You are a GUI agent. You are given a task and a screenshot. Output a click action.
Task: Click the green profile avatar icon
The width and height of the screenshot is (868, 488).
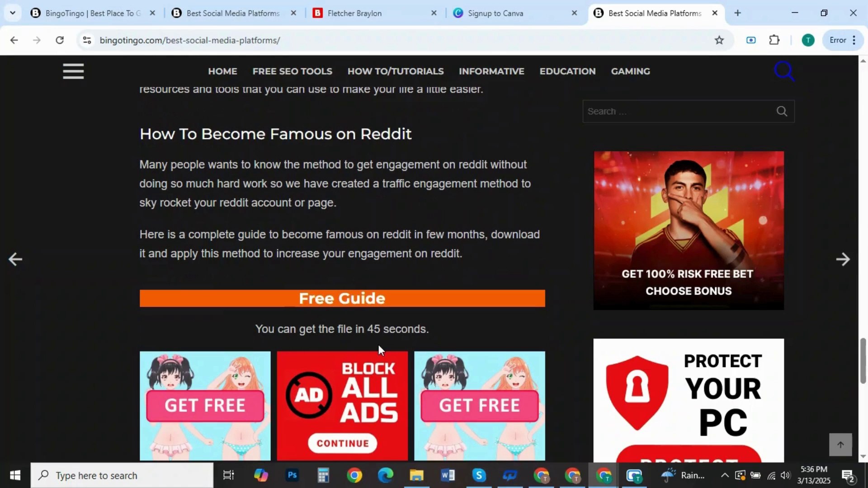tap(808, 40)
